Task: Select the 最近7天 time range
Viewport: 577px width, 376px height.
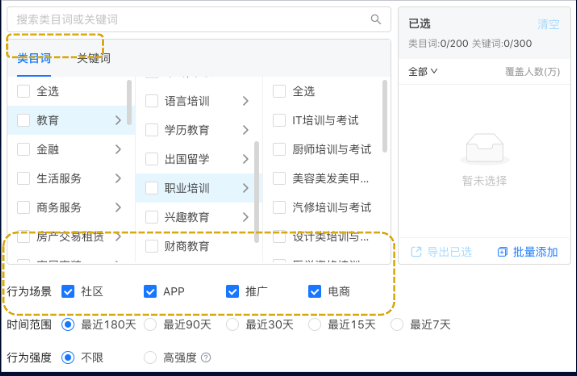Action: point(397,324)
